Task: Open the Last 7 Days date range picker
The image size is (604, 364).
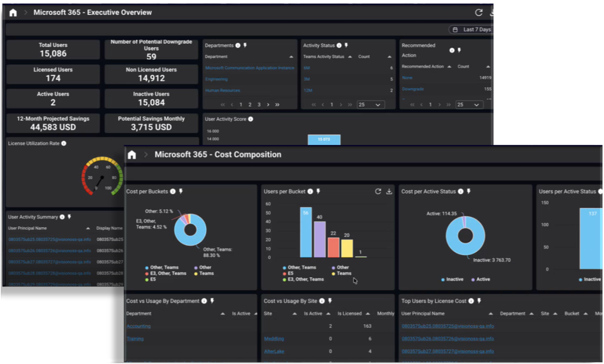Action: point(471,29)
